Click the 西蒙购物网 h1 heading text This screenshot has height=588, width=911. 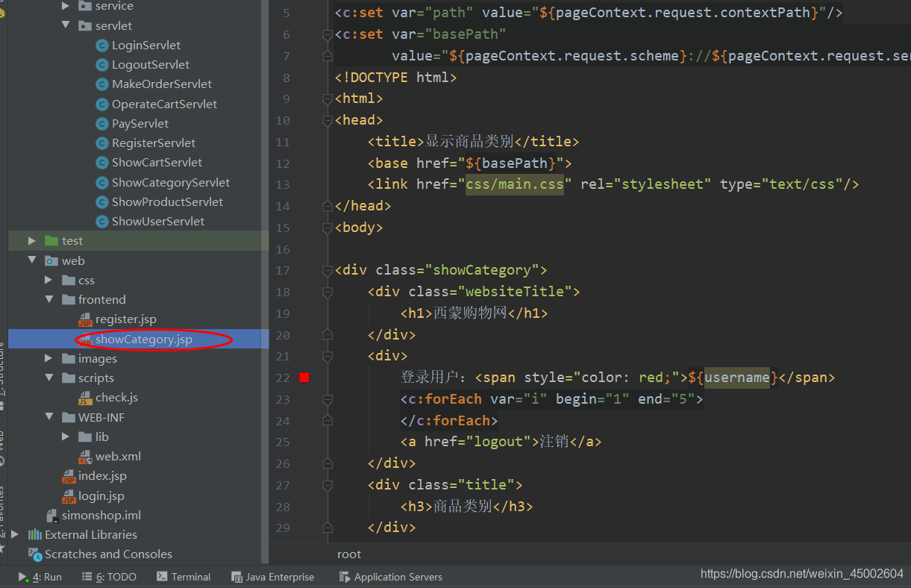point(470,313)
